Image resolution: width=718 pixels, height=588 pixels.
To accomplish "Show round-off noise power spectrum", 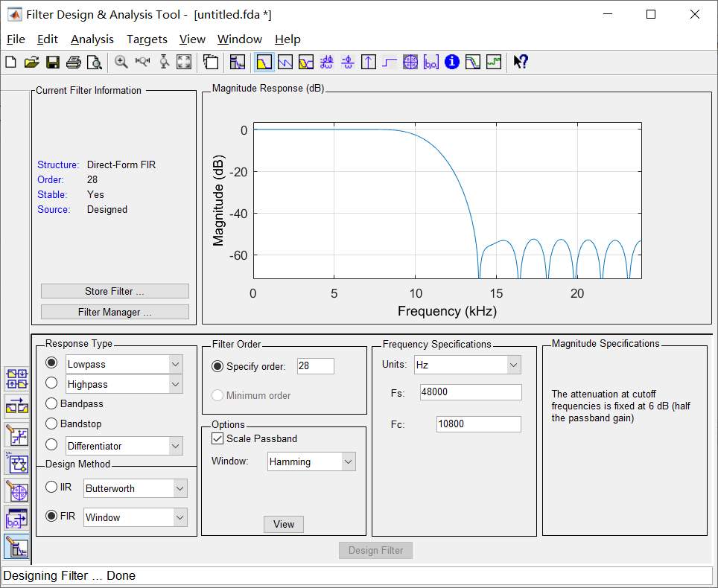I will click(494, 62).
